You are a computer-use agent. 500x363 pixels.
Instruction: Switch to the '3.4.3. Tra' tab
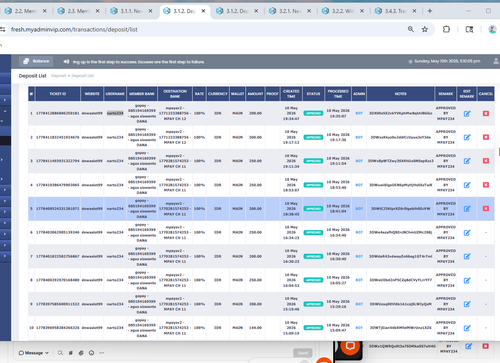396,11
